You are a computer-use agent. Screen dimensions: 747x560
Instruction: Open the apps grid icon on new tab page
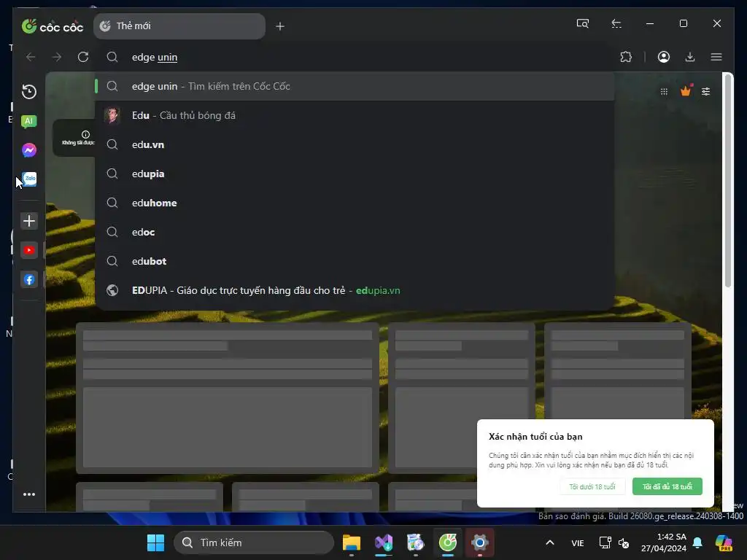[664, 91]
